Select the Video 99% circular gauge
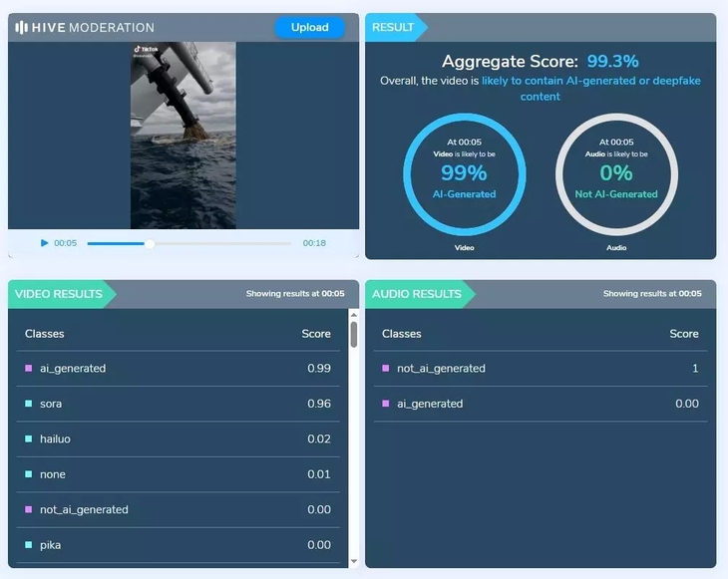The height and width of the screenshot is (579, 728). 450,172
